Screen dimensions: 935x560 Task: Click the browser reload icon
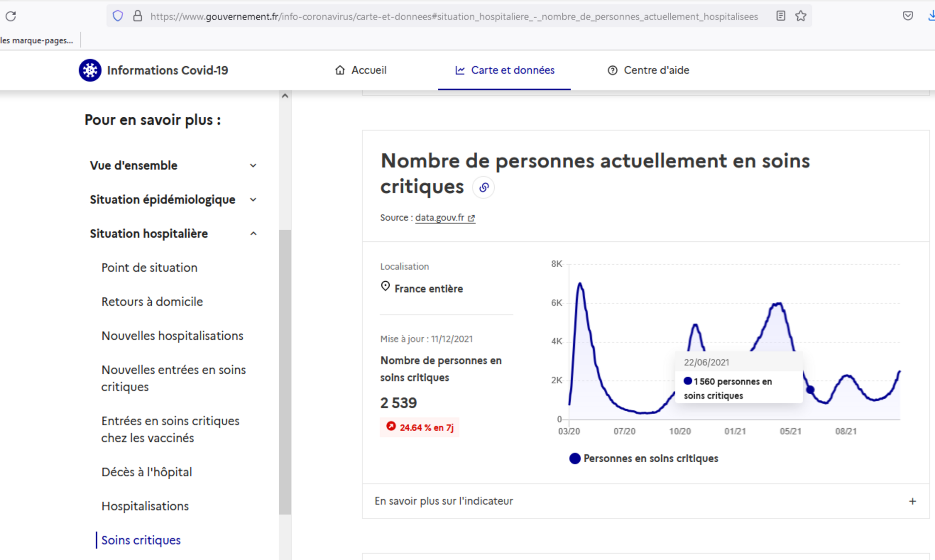[x=11, y=16]
